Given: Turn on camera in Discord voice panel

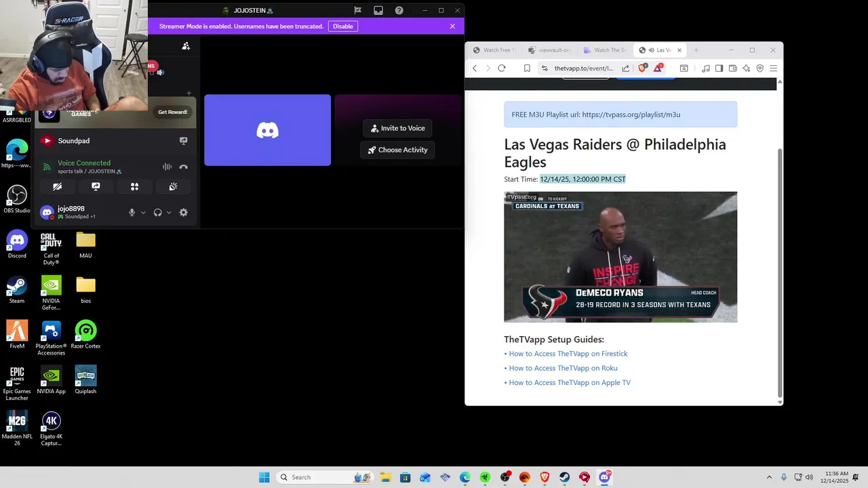Looking at the screenshot, I should 58,186.
